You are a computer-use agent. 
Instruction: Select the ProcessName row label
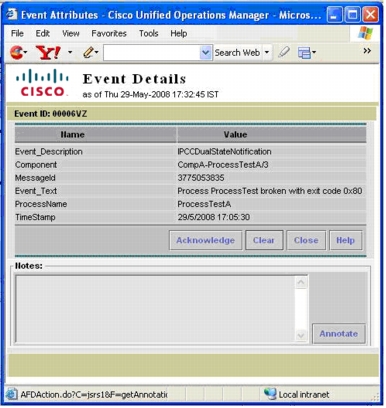pos(41,204)
